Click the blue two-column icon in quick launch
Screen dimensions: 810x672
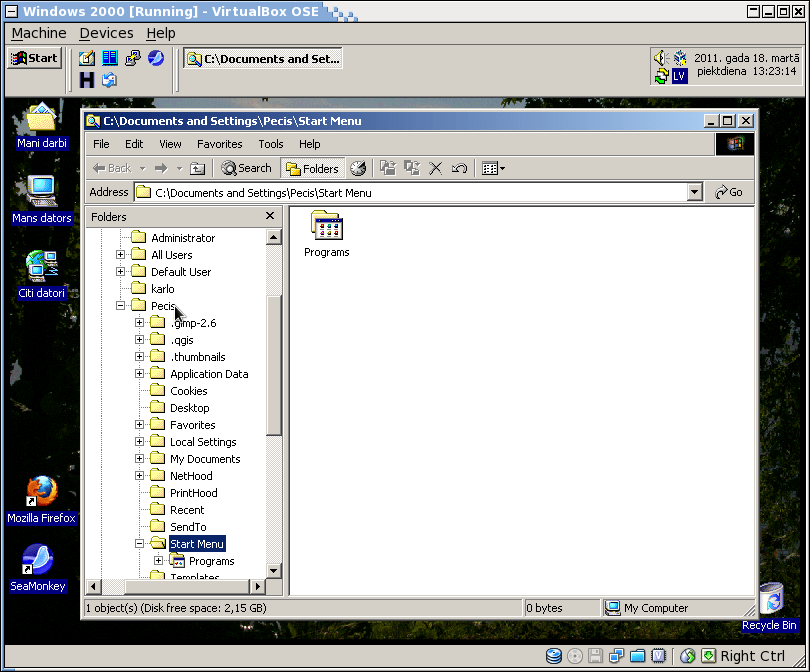coord(110,58)
